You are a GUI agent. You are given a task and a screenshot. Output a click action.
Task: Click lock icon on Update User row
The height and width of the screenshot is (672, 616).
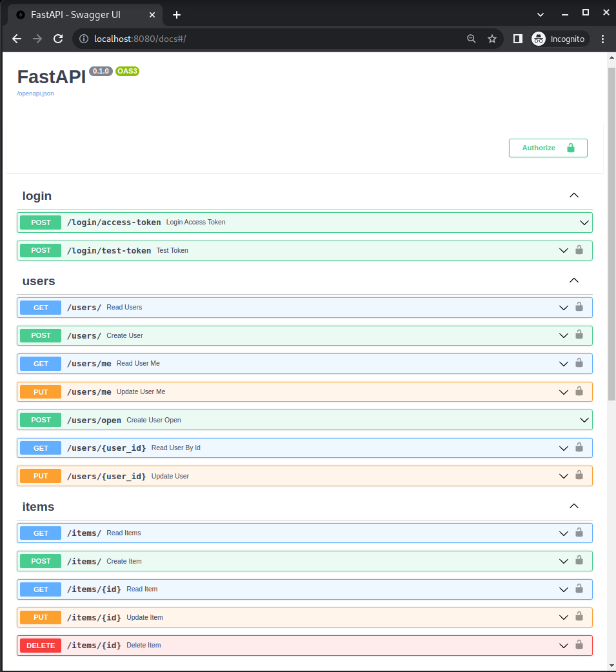pyautogui.click(x=579, y=475)
